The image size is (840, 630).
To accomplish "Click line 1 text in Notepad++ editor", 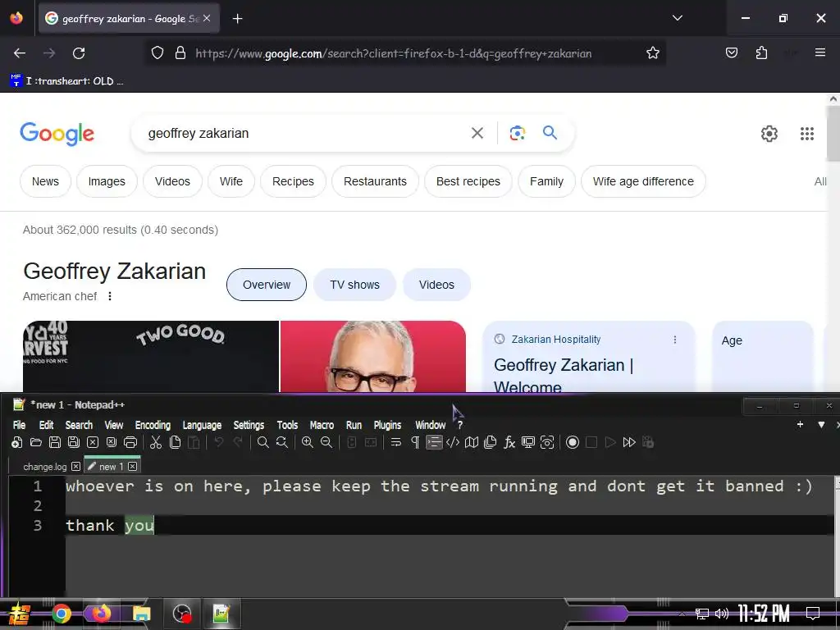I will tap(439, 486).
